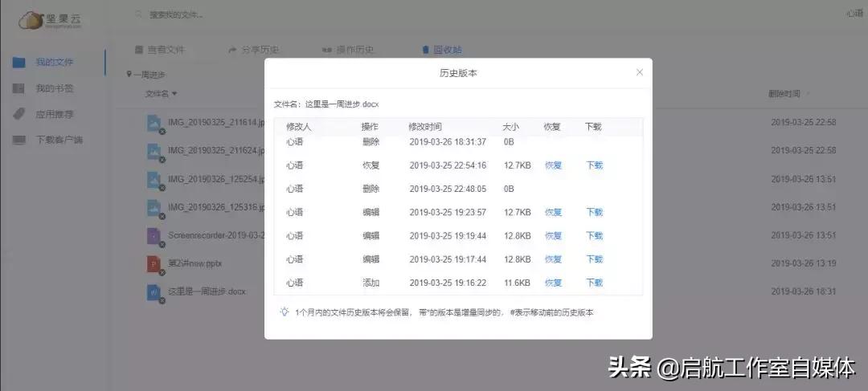Restore the 2019-03-25 19:19:44 version
The width and height of the screenshot is (868, 391).
554,236
